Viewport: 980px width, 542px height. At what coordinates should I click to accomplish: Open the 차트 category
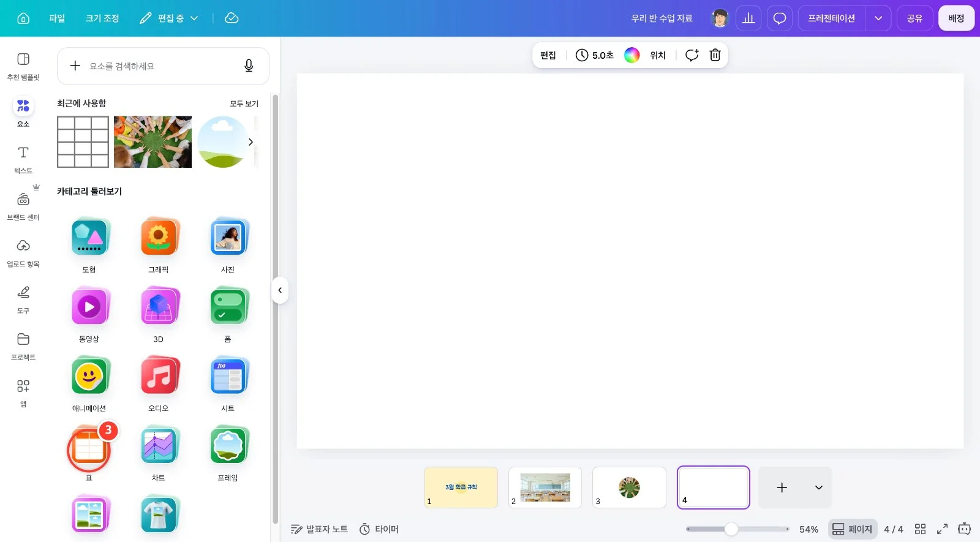(x=159, y=453)
